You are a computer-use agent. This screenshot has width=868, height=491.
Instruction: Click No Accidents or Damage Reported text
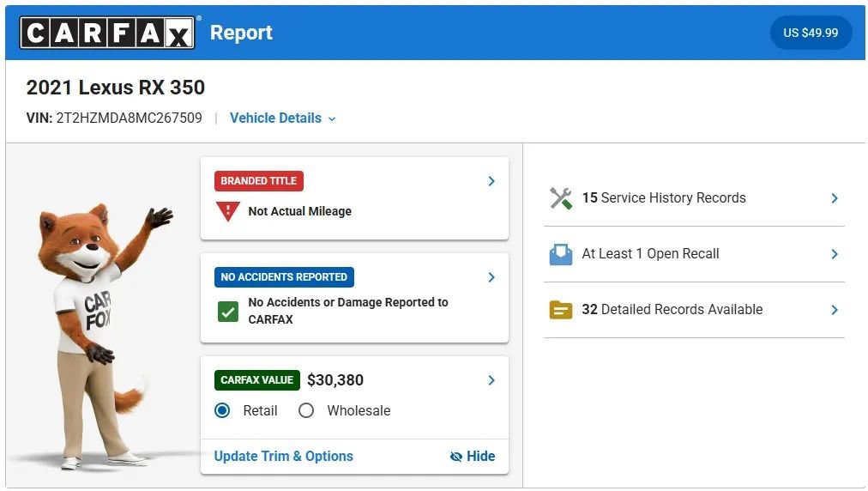click(x=348, y=311)
